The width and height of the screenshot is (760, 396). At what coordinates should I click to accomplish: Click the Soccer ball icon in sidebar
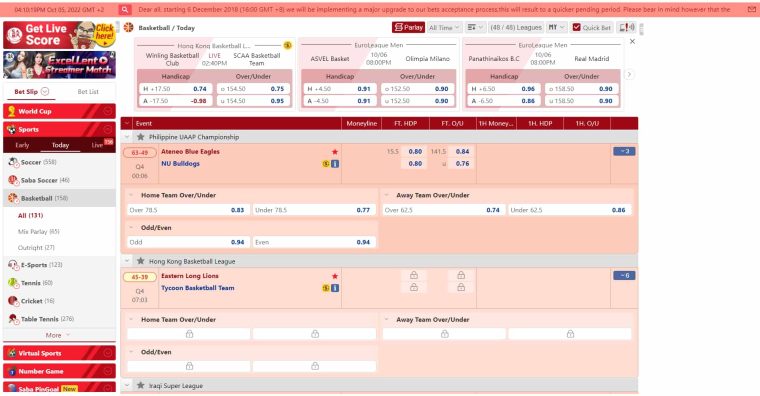tap(13, 162)
